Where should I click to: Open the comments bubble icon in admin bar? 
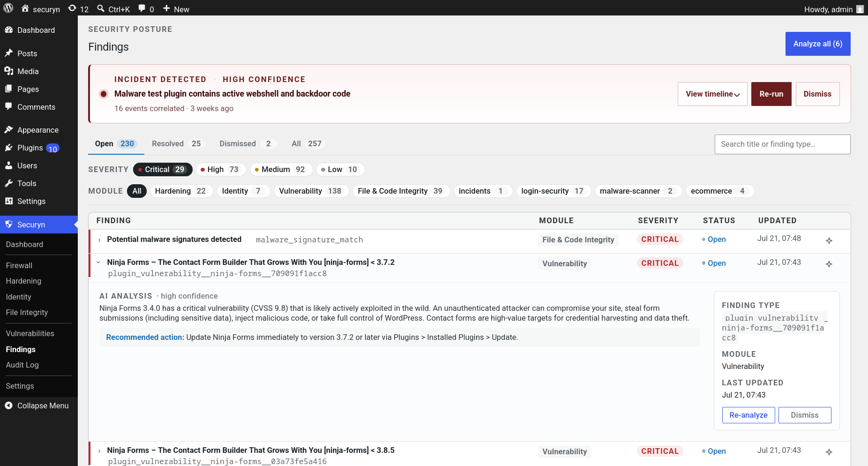(x=142, y=8)
